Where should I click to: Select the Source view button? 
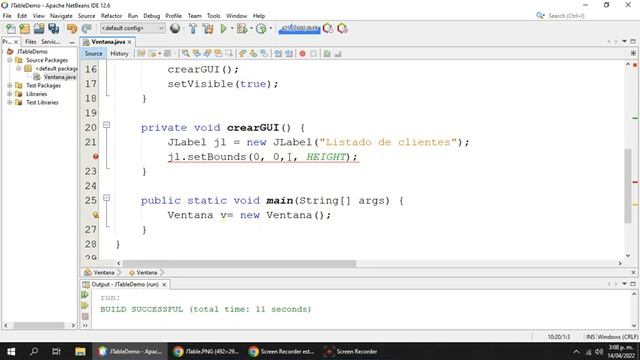coord(93,53)
